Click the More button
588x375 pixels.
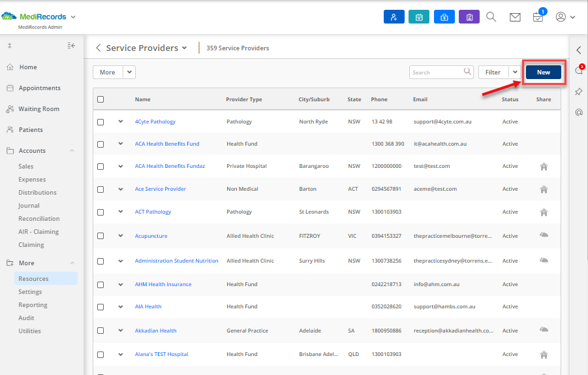pyautogui.click(x=108, y=72)
